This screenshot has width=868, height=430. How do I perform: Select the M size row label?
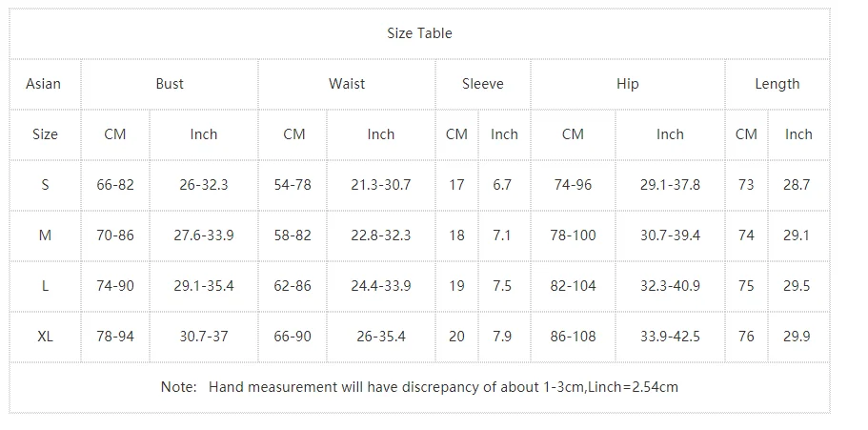45,235
